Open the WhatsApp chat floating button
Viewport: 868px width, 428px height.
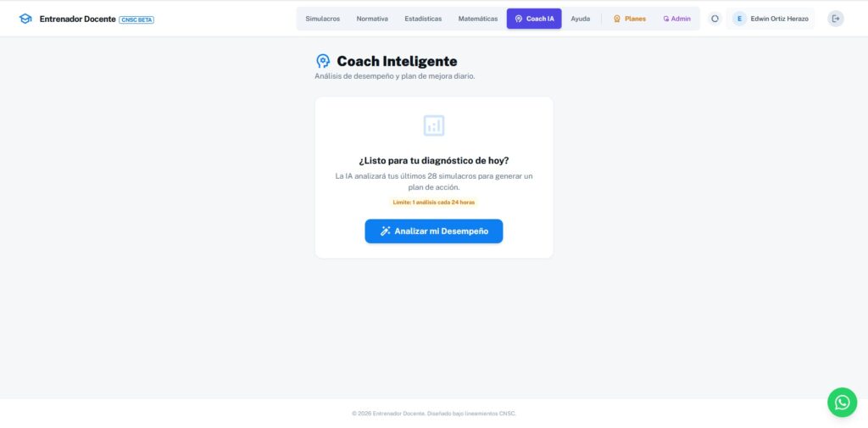pos(842,403)
